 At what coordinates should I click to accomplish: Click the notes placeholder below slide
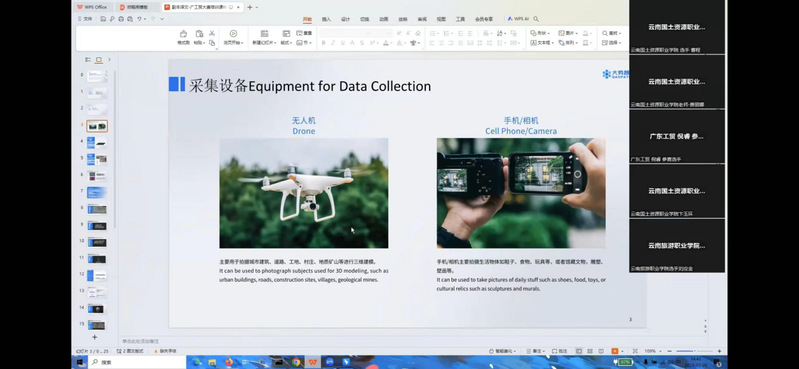[x=141, y=341]
